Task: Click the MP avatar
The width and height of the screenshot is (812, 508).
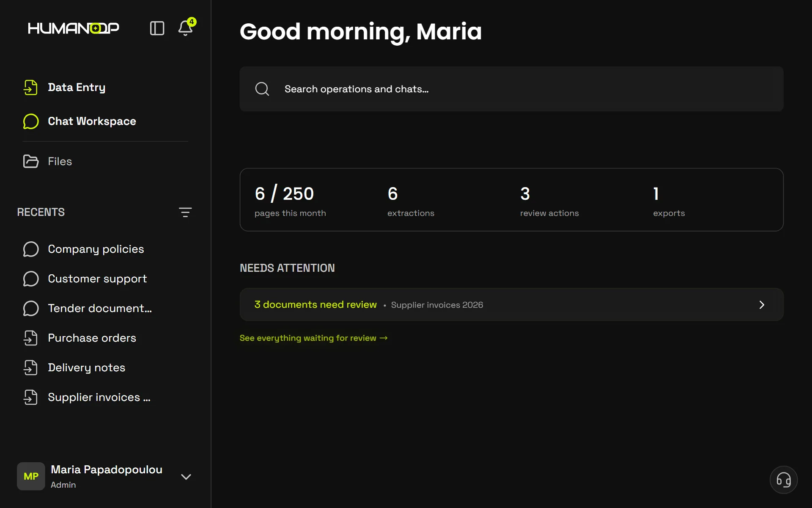Action: 31,476
